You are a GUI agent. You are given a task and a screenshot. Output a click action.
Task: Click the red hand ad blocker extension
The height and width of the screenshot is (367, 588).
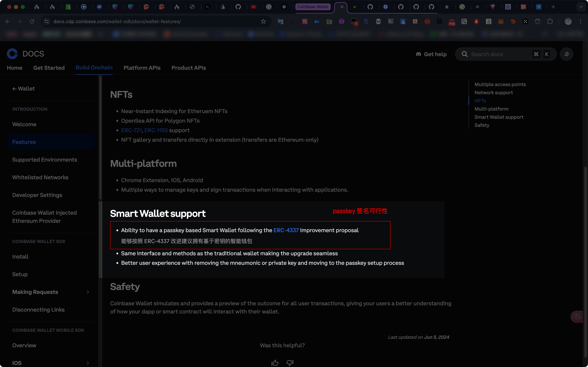(476, 21)
